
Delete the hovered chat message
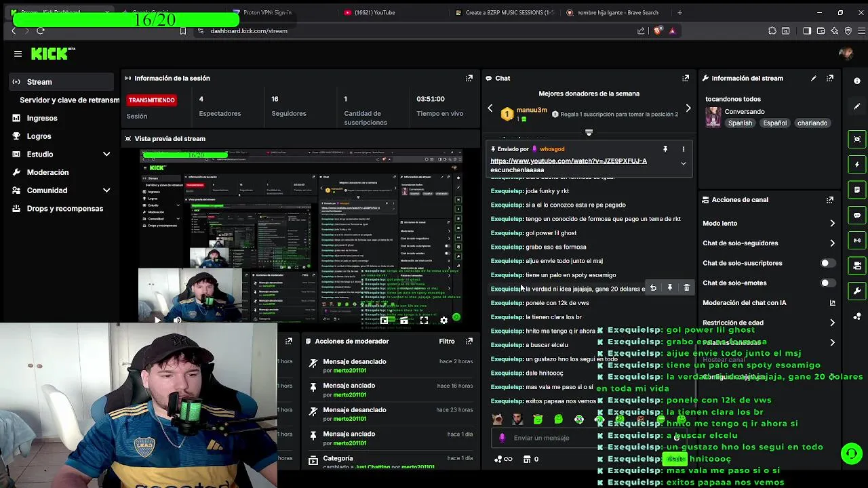[x=686, y=288]
